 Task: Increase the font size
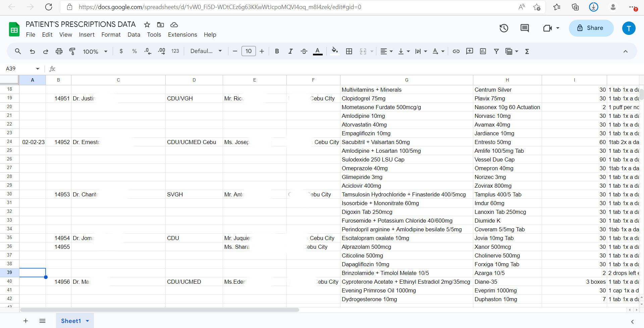(x=262, y=51)
